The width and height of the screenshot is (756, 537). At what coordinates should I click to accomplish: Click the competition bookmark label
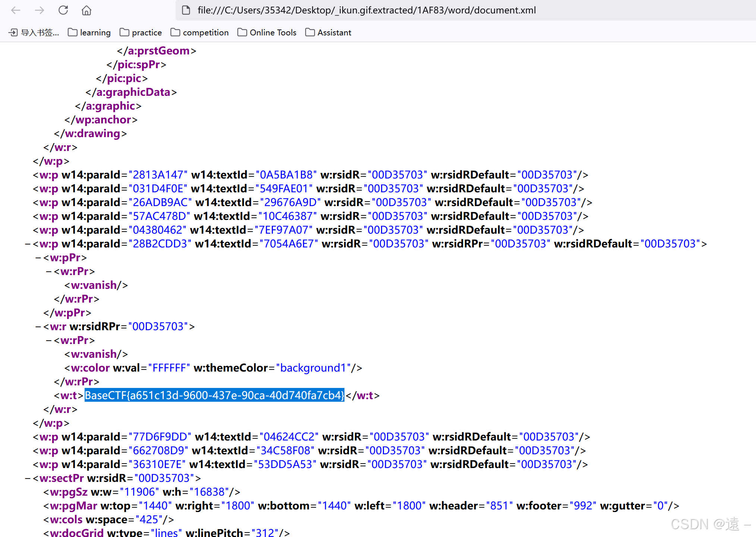click(x=206, y=32)
